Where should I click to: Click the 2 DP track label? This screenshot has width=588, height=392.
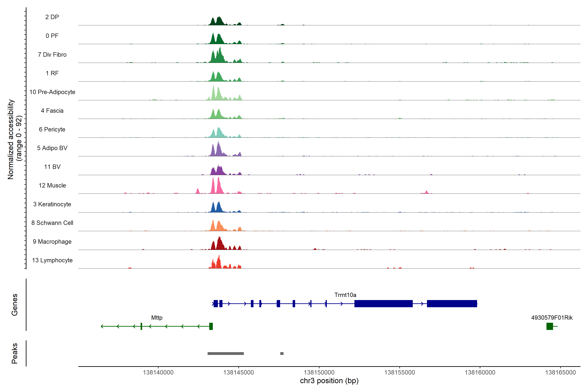(52, 17)
